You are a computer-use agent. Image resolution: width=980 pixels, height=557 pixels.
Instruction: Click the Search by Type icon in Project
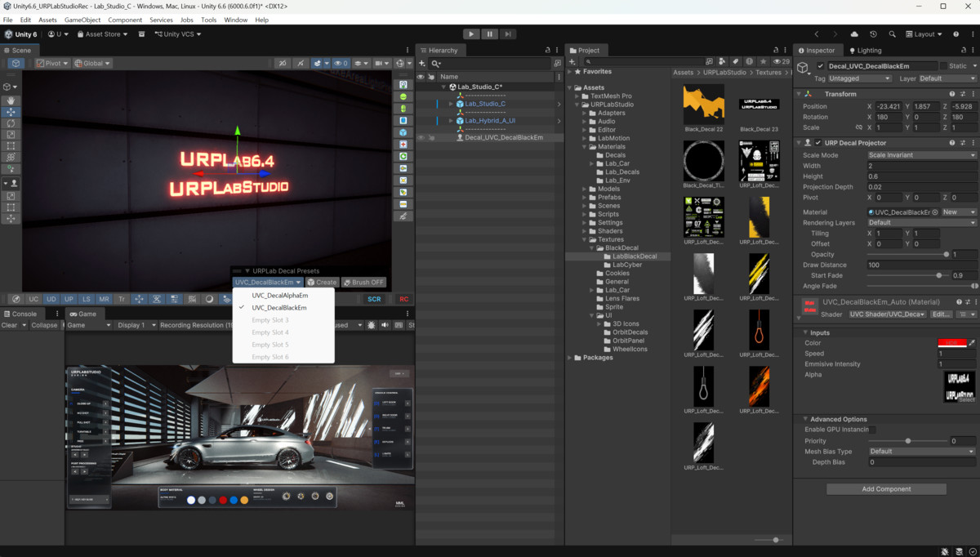(x=723, y=62)
